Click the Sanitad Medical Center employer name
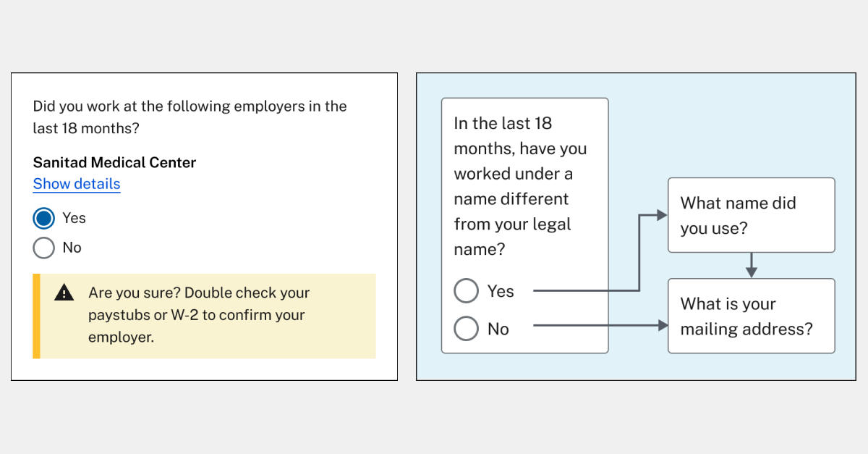The image size is (868, 454). click(x=114, y=162)
